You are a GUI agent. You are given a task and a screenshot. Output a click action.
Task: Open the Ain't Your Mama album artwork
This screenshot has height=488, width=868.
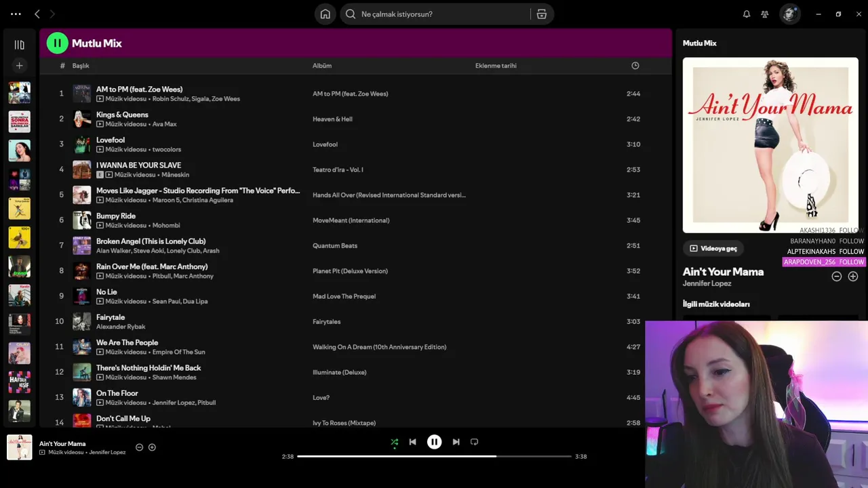[770, 145]
